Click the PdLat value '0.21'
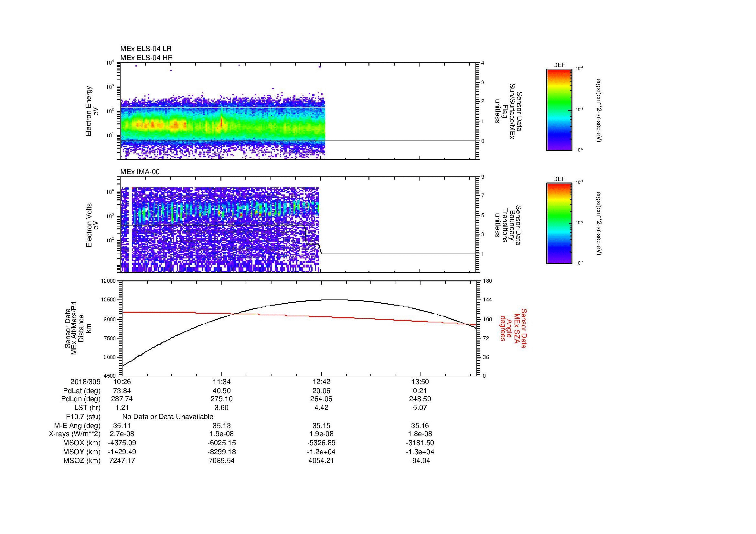This screenshot has height=534, width=756. click(x=420, y=391)
